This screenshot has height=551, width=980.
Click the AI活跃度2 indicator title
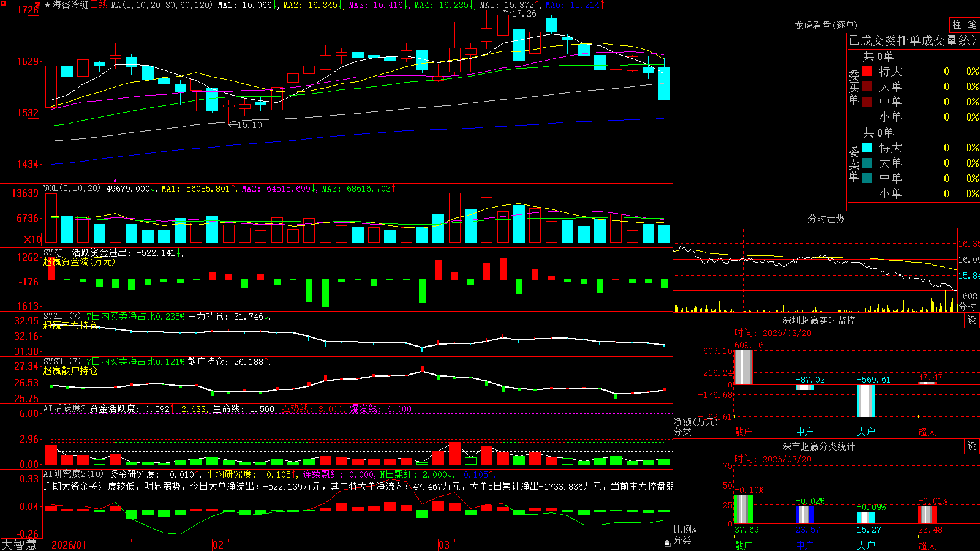pyautogui.click(x=65, y=408)
